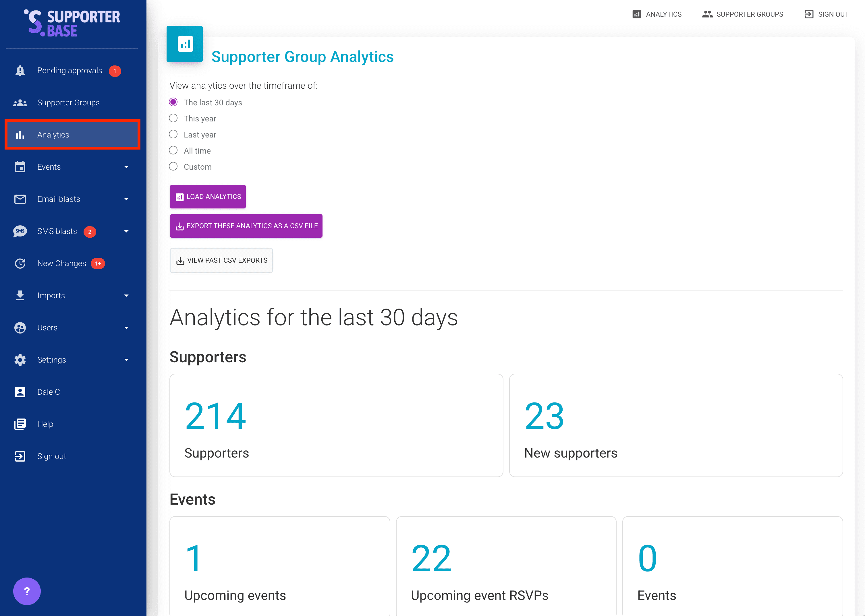Export these analytics as a CSV file
Image resolution: width=865 pixels, height=616 pixels.
[246, 226]
